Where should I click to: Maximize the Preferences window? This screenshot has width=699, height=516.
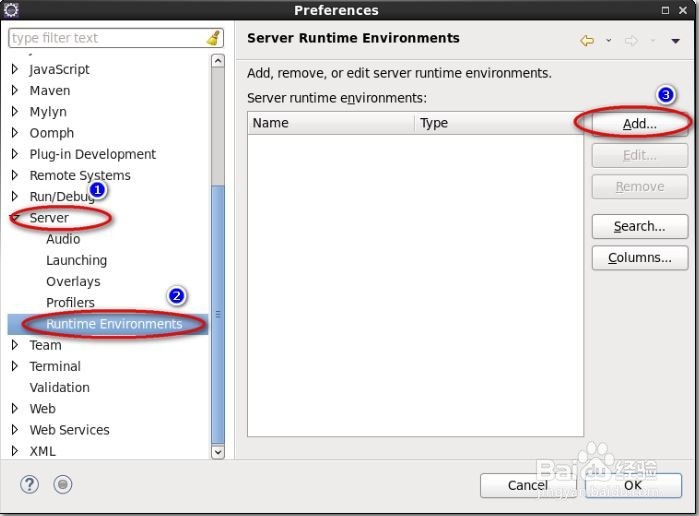665,10
